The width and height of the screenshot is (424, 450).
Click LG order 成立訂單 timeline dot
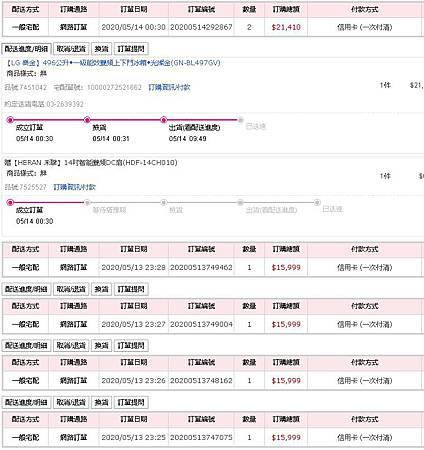pyautogui.click(x=10, y=120)
